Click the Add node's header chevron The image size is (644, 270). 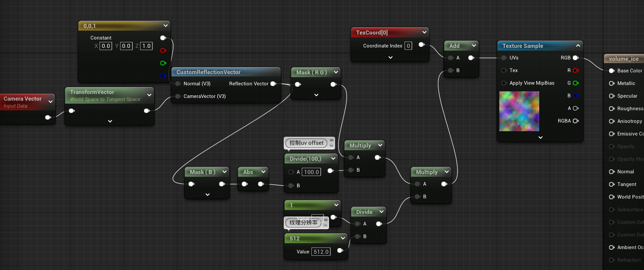pyautogui.click(x=474, y=45)
